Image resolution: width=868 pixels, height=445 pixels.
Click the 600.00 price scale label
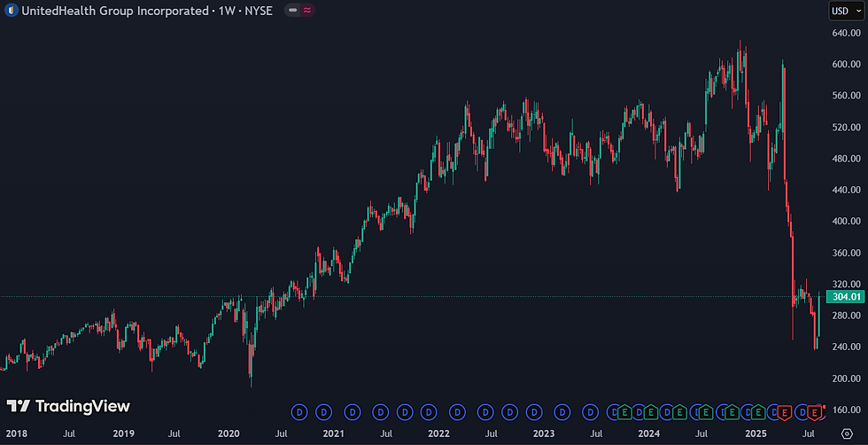[847, 65]
